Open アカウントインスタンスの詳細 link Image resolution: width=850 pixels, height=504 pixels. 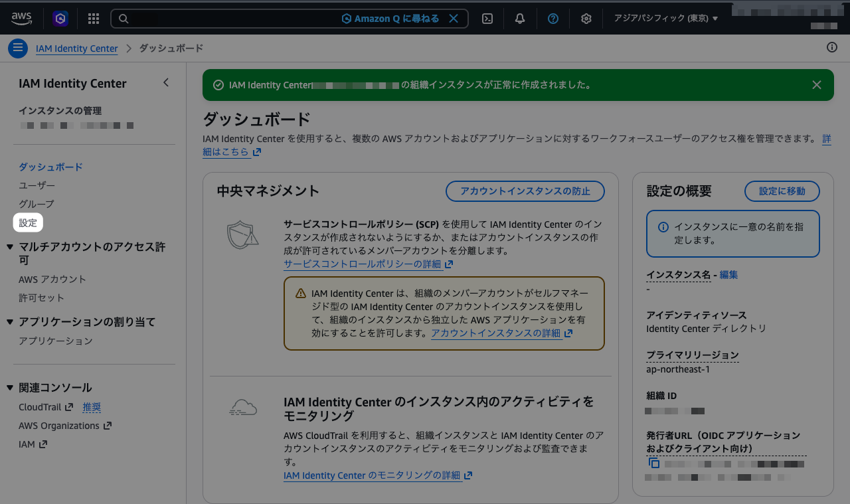click(x=502, y=333)
